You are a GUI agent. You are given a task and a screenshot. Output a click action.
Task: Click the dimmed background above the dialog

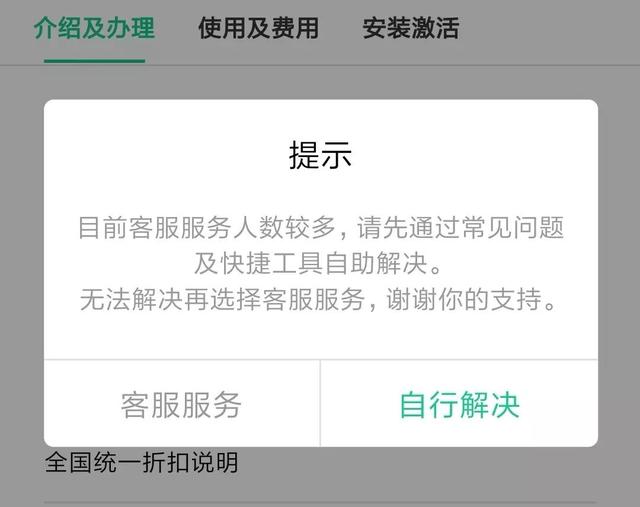pos(321,82)
